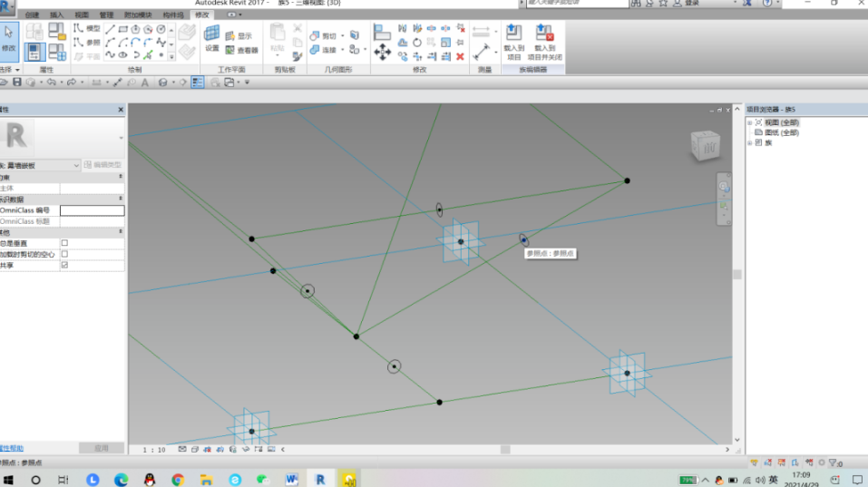This screenshot has height=487, width=868.
Task: Open Windows Start menu
Action: tap(8, 480)
